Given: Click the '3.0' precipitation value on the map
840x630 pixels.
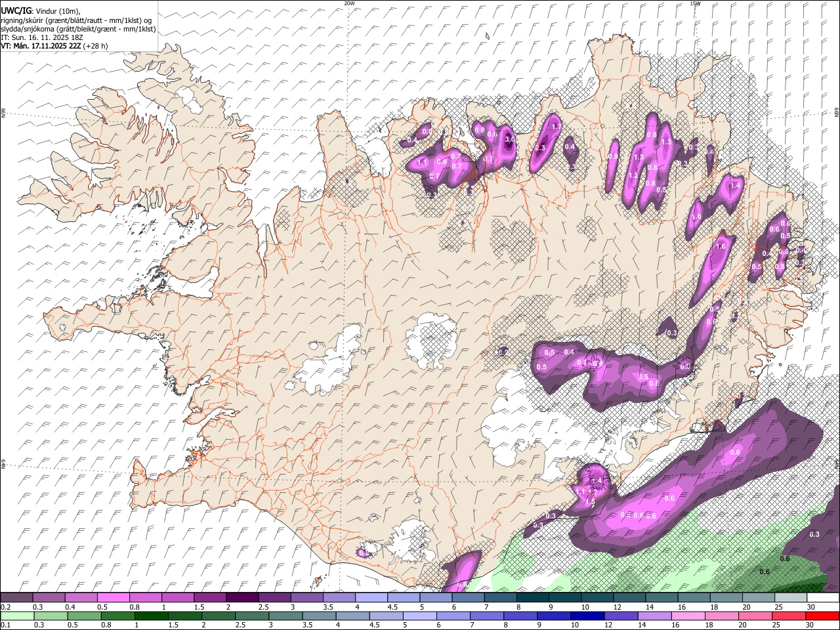Looking at the screenshot, I should pos(510,139).
